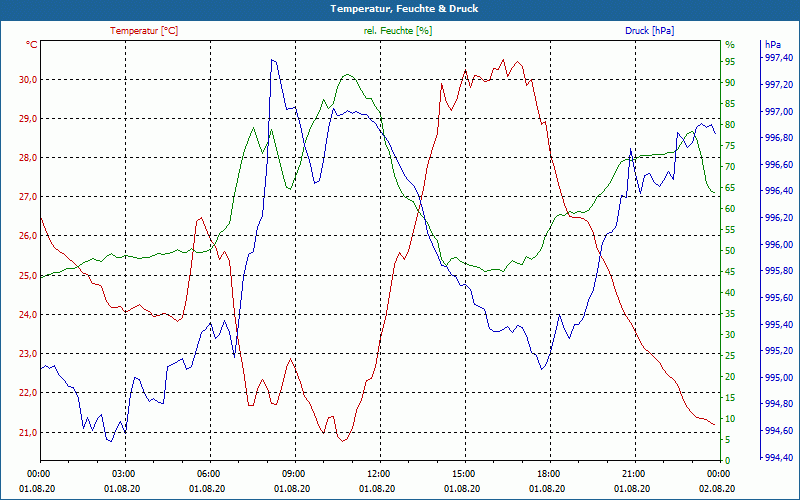Click the 06:00 label on the time axis
The image size is (800, 500).
pos(208,474)
